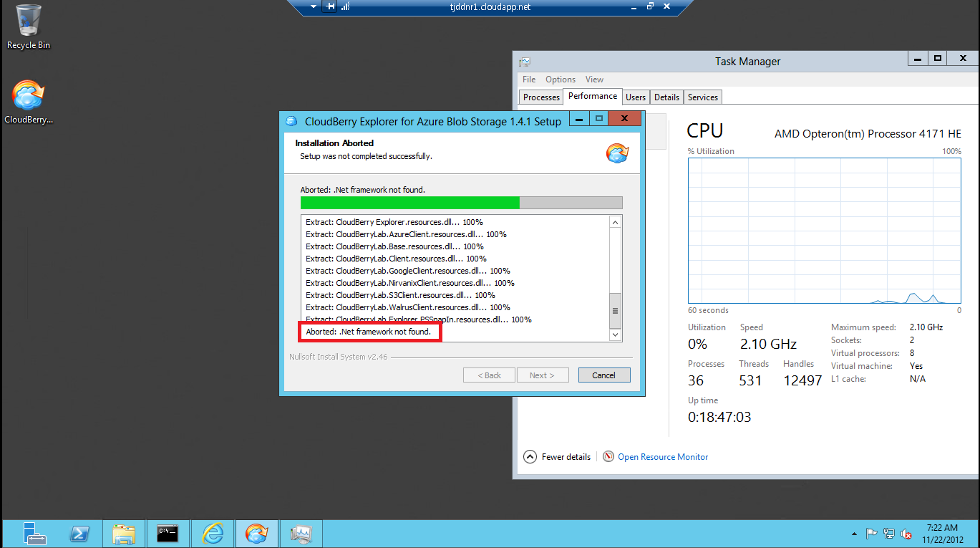Click Resource Monitor icon beside the link
The image size is (980, 548).
coord(608,456)
